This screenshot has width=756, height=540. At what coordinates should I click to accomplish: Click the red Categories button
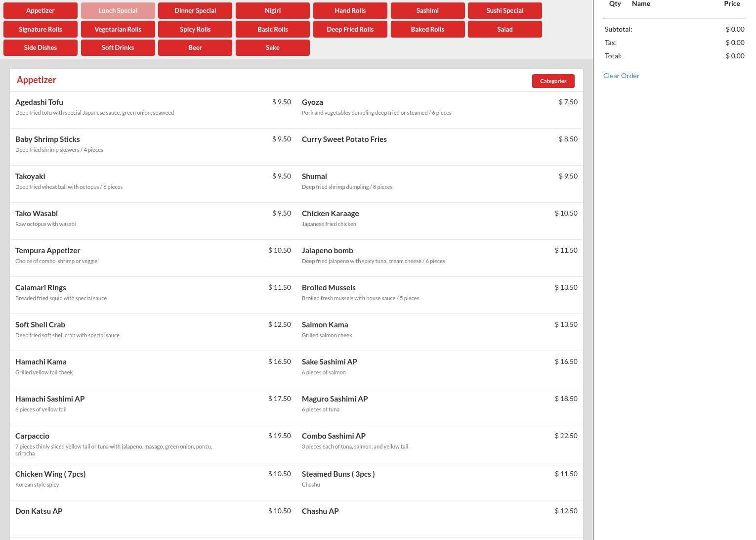pos(553,81)
